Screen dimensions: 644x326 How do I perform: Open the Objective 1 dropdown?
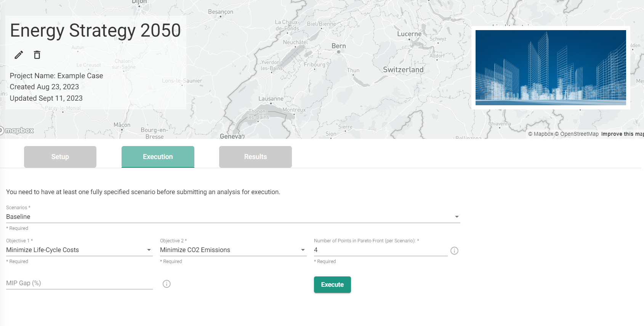coord(79,250)
